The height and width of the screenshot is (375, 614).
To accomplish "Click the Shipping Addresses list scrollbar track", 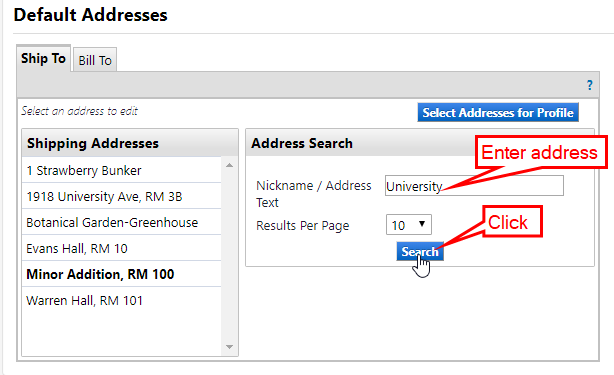I will click(x=229, y=256).
